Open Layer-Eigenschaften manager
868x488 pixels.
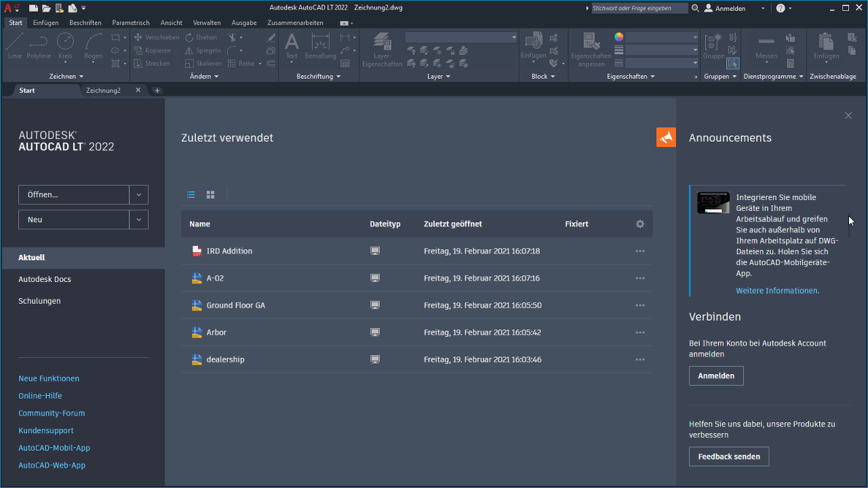tap(382, 49)
